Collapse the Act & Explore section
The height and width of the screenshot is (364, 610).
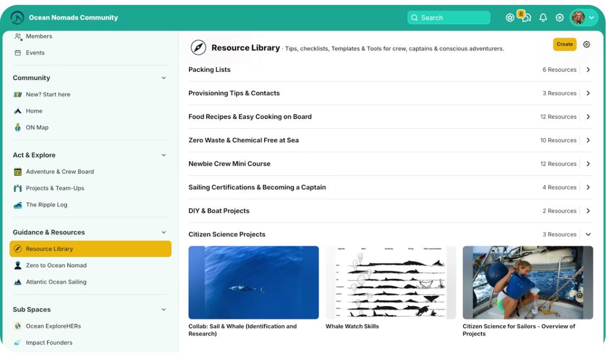163,155
